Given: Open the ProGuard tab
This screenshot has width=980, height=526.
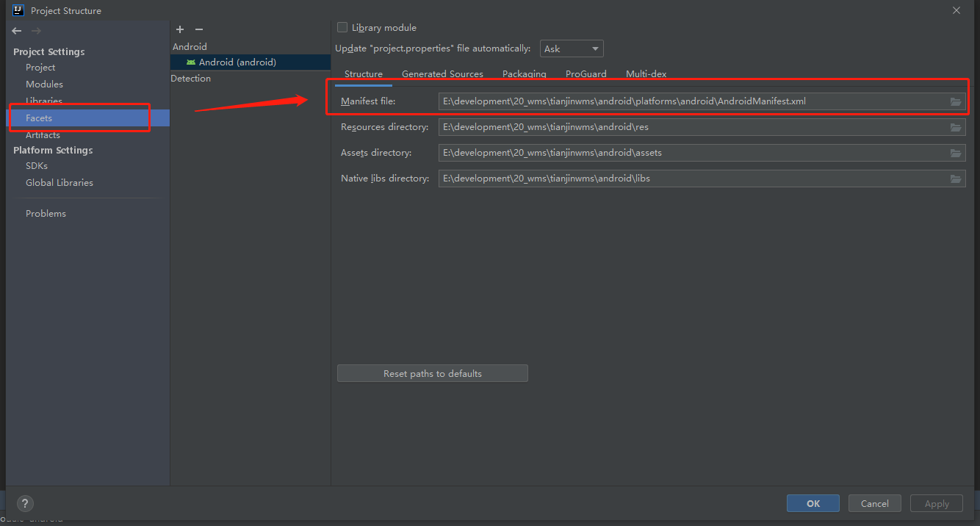Looking at the screenshot, I should (586, 74).
